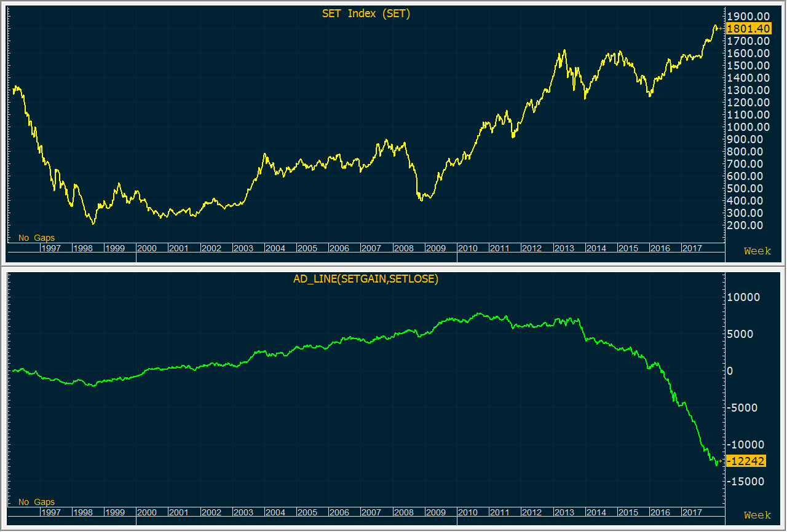Screen dimensions: 787x532
Task: Click the 1900.00 label on the price axis
Action: coord(748,17)
